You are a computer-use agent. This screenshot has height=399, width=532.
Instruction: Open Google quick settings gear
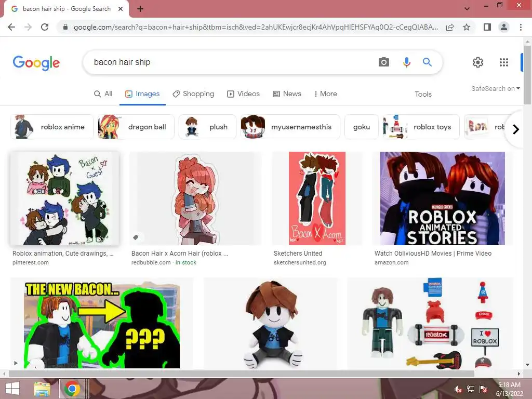(x=478, y=62)
